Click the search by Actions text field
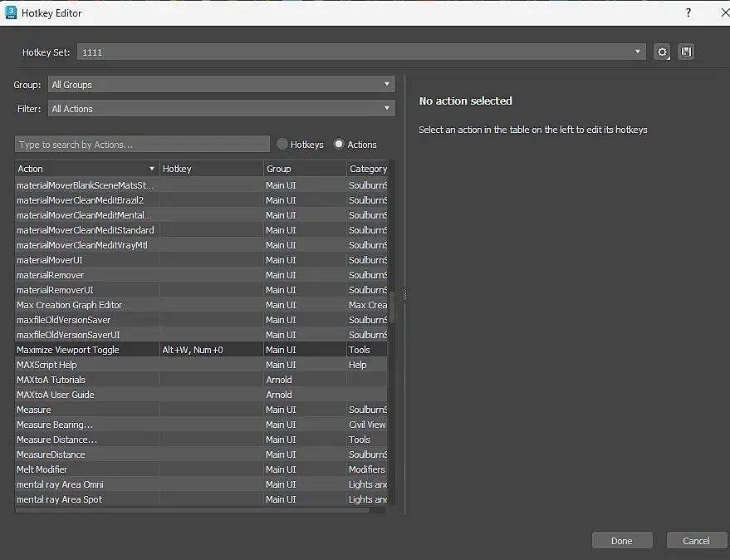Viewport: 730px width, 560px height. click(x=143, y=145)
